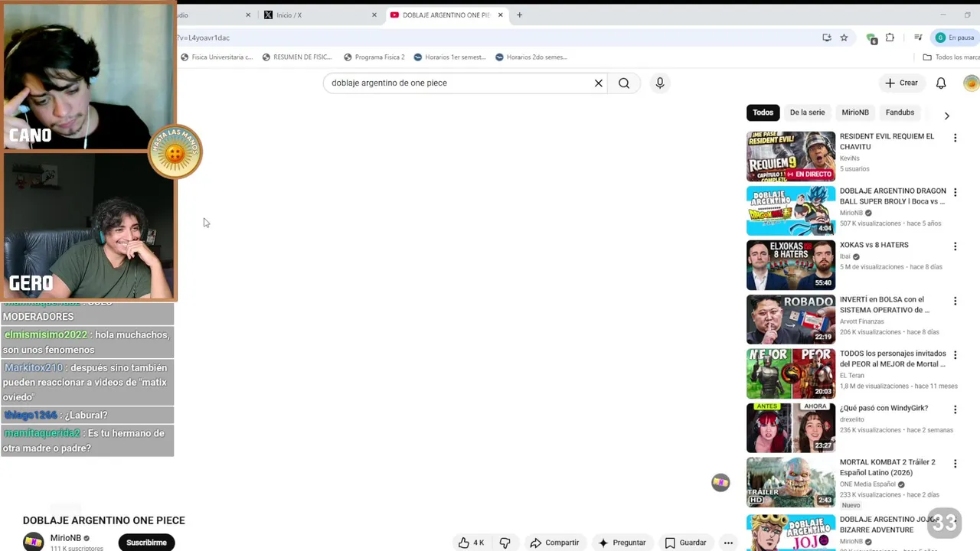980x551 pixels.
Task: Click the install/cast icon in address bar
Action: click(x=827, y=37)
